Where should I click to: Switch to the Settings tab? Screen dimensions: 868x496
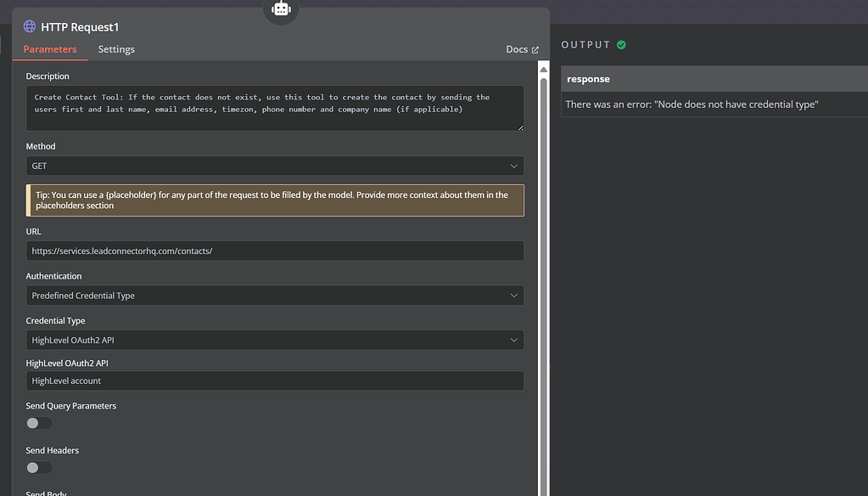pyautogui.click(x=116, y=49)
